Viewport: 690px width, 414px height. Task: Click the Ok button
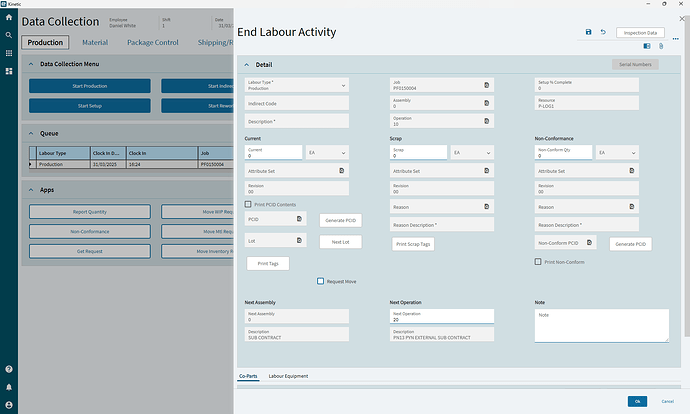[x=637, y=401]
